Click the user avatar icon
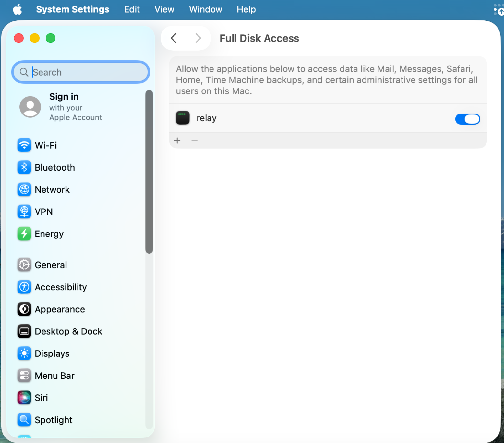Screen dimensions: 504x443 [30, 107]
